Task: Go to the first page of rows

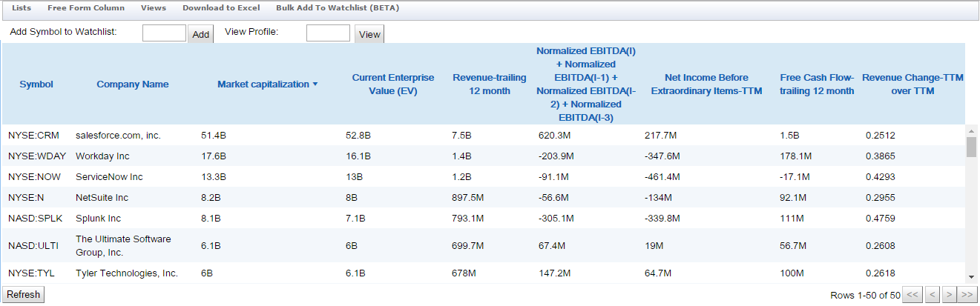Action: tap(913, 295)
